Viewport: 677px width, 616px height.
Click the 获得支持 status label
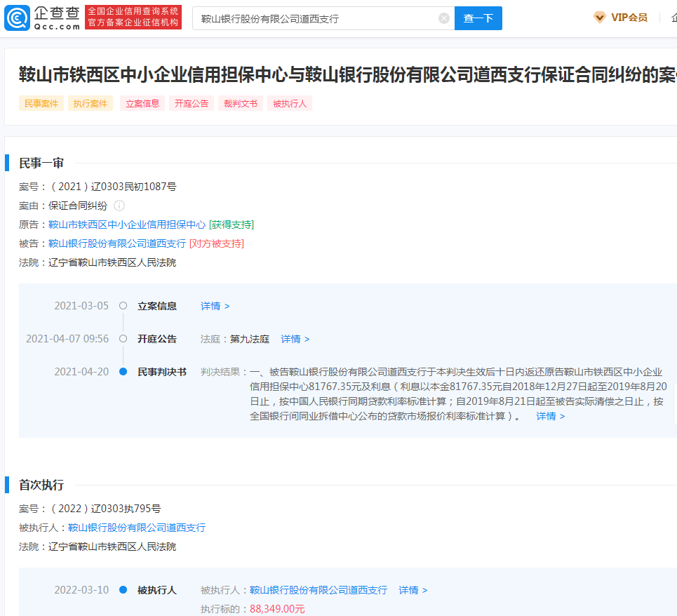click(x=232, y=225)
